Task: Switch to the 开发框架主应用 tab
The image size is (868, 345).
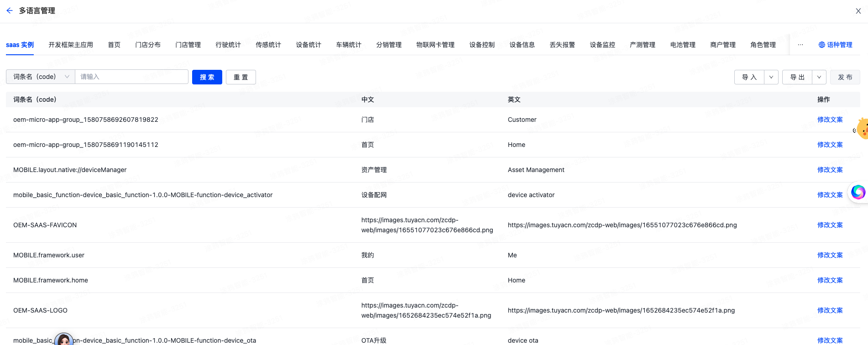Action: 71,45
